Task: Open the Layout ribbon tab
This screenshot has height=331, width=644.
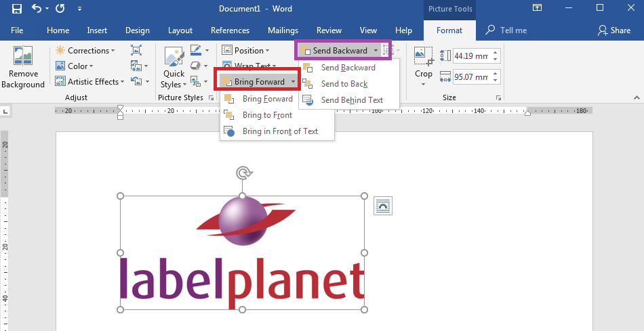Action: (x=180, y=30)
